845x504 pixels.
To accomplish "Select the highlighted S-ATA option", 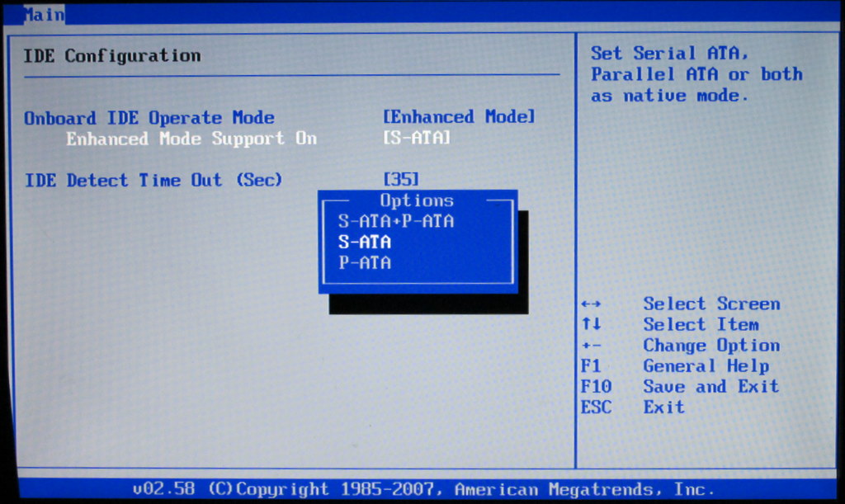I will (x=365, y=243).
